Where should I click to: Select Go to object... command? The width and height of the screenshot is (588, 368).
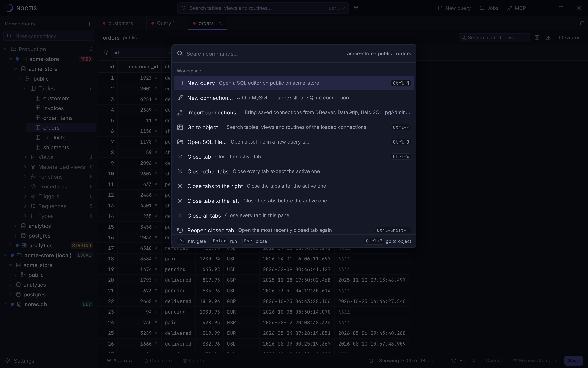tap(294, 127)
